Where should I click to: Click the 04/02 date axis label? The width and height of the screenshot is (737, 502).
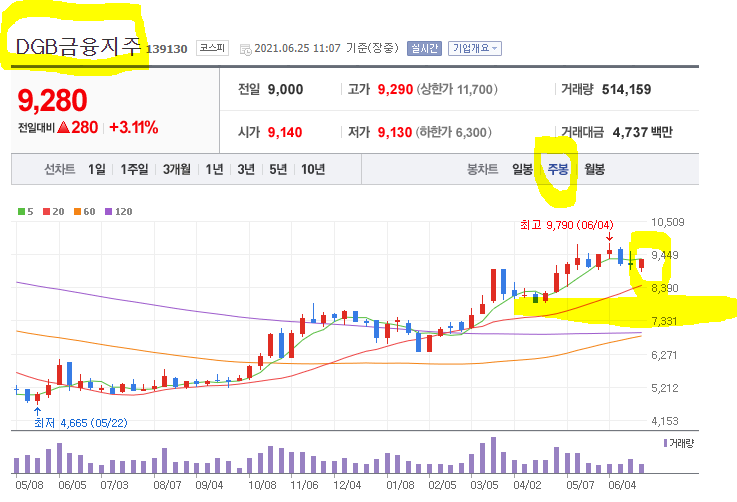pos(527,485)
